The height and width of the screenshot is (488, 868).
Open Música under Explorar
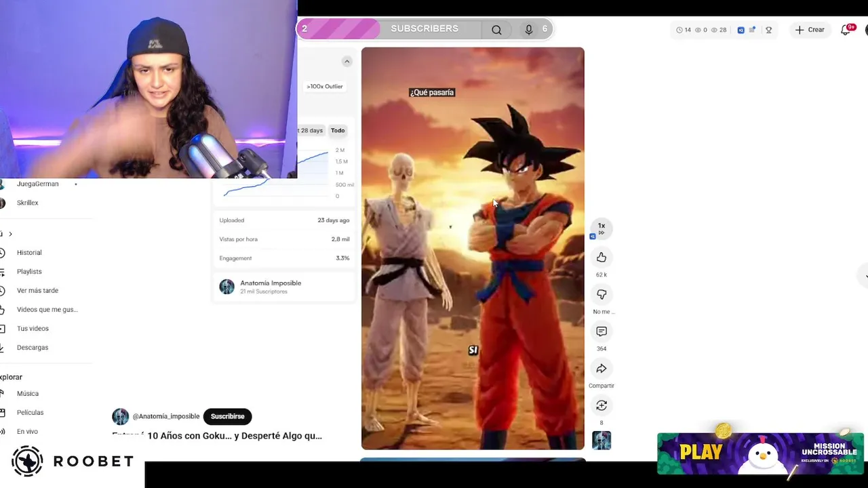pyautogui.click(x=28, y=393)
